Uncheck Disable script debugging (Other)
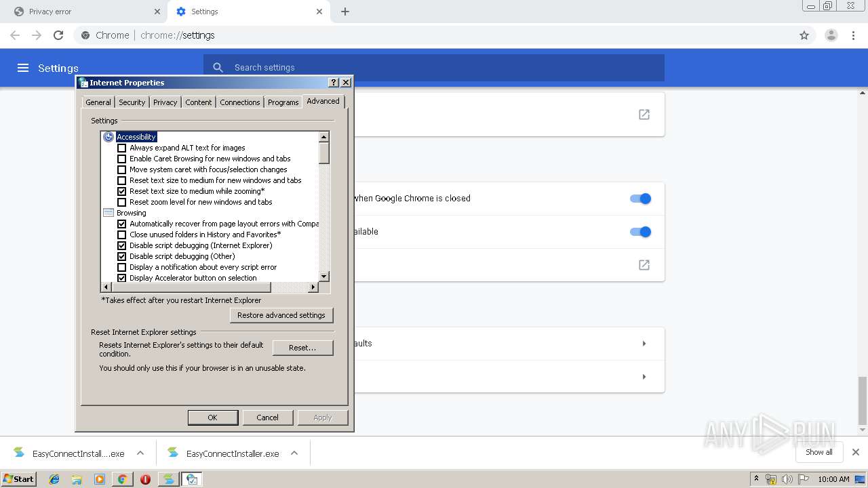The height and width of the screenshot is (488, 868). [122, 256]
